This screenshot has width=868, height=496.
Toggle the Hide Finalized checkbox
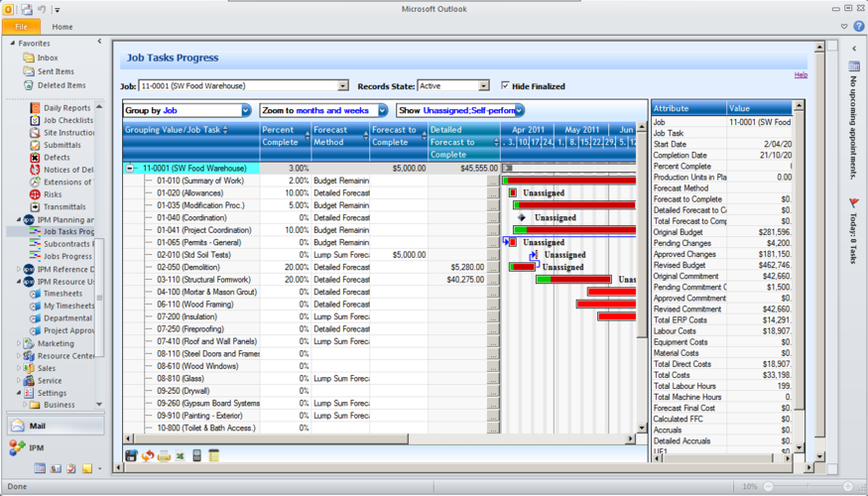coord(505,85)
